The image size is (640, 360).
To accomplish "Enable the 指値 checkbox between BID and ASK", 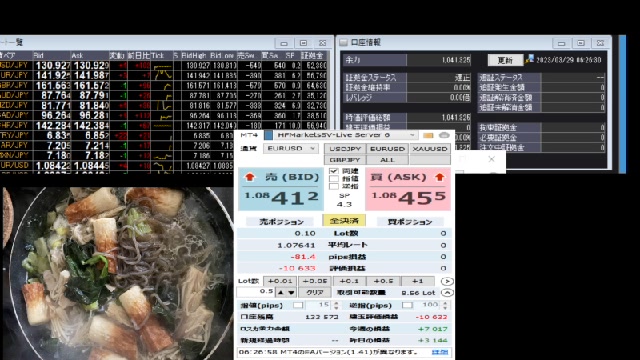I will coord(334,178).
